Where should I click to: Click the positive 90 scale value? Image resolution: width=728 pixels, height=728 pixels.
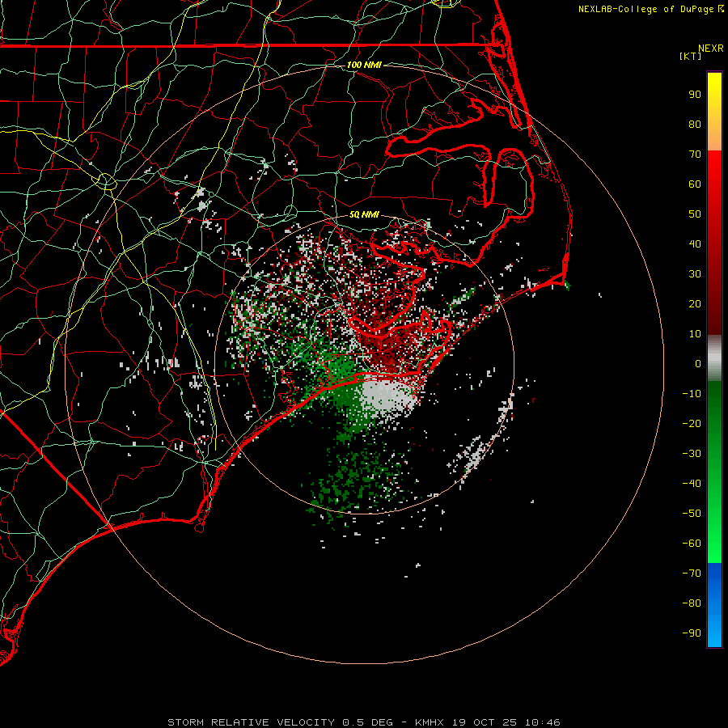pyautogui.click(x=695, y=95)
